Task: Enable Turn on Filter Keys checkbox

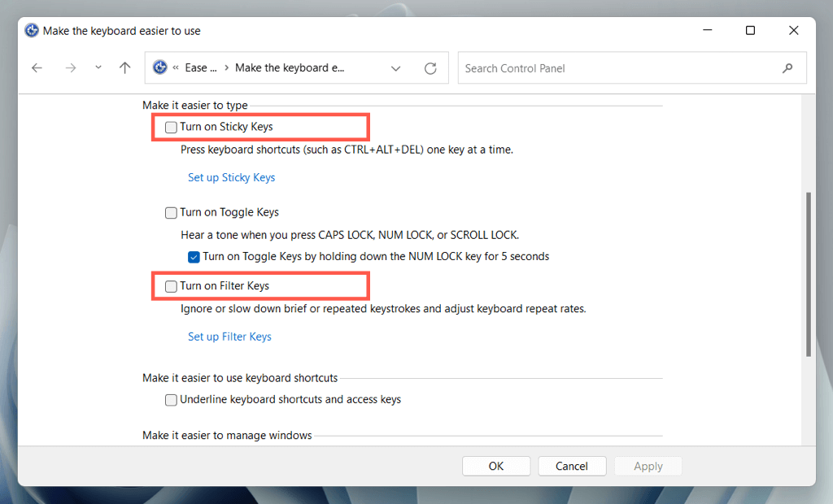Action: (171, 286)
